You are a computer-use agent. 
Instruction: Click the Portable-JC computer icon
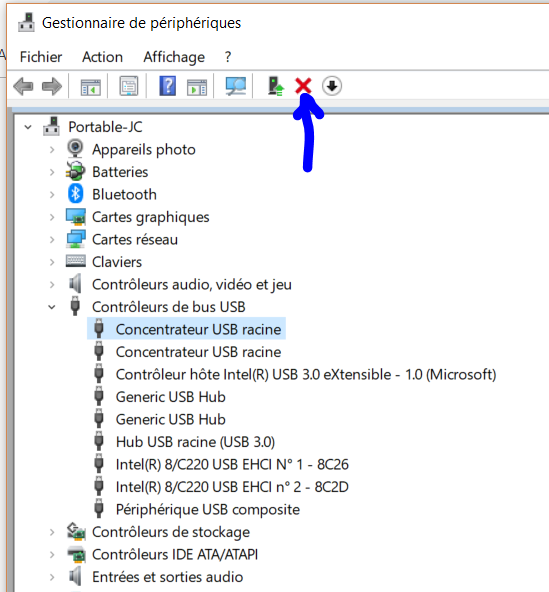tap(51, 126)
